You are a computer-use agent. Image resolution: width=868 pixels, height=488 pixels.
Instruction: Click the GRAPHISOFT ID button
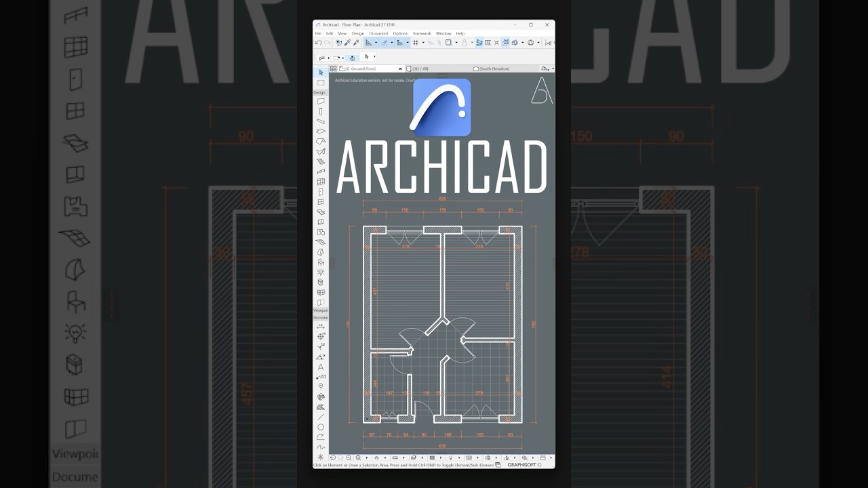[524, 465]
